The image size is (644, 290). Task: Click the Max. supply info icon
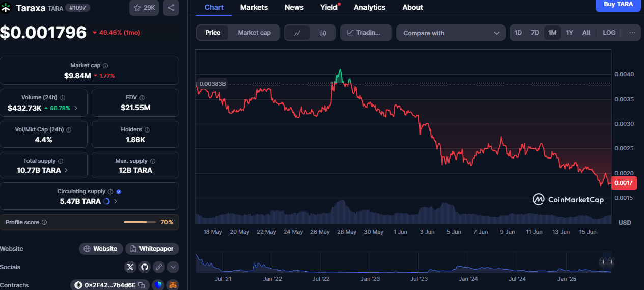(x=153, y=161)
